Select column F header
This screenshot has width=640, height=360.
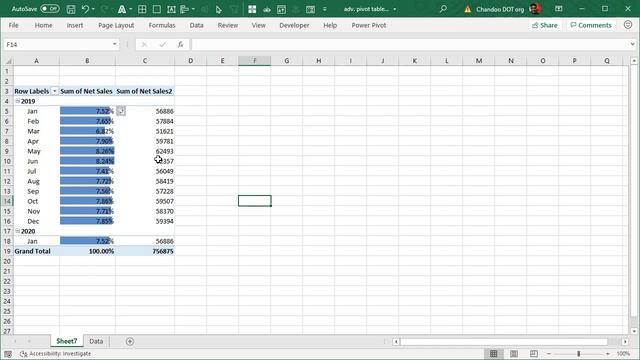click(254, 61)
